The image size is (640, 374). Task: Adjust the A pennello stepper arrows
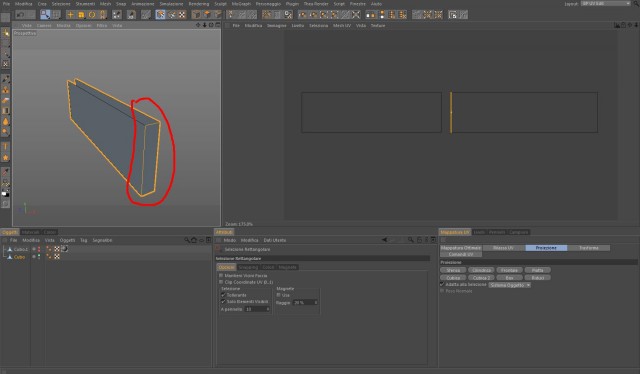tap(268, 309)
